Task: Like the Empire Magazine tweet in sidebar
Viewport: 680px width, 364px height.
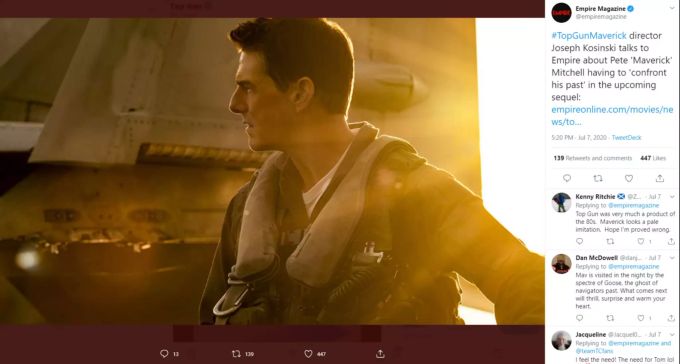Action: 629,178
